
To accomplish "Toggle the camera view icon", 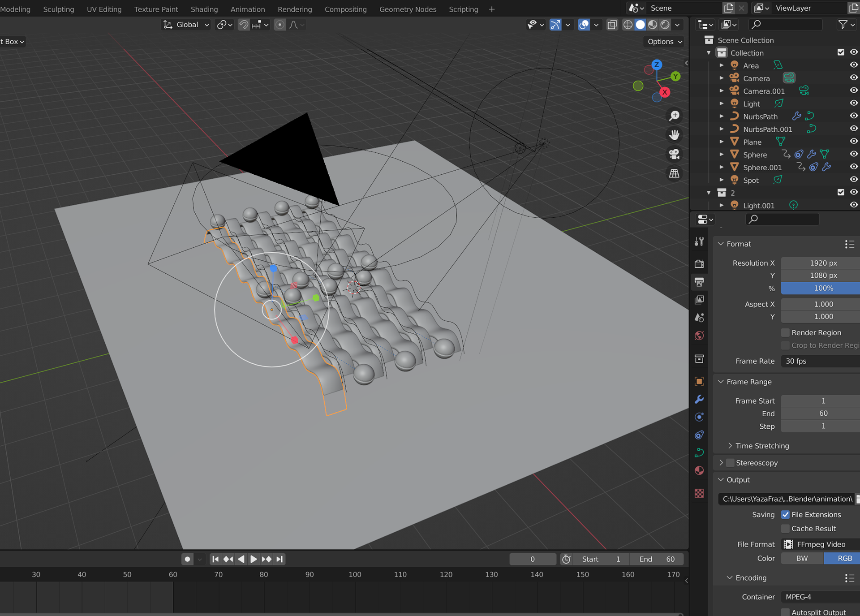I will (674, 154).
